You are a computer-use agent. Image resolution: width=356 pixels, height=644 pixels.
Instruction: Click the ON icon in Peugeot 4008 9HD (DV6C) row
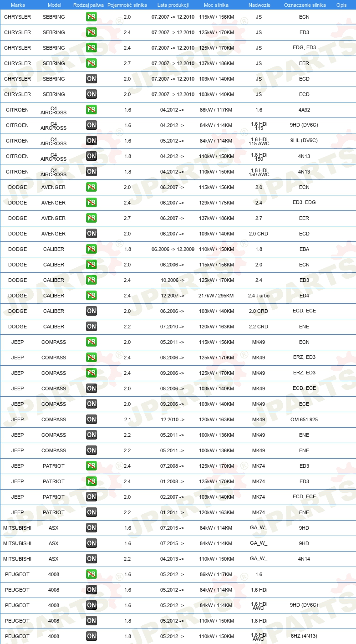coord(92,605)
